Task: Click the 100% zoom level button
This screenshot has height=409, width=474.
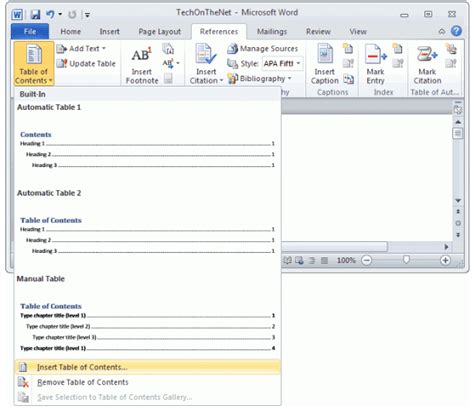Action: click(346, 260)
